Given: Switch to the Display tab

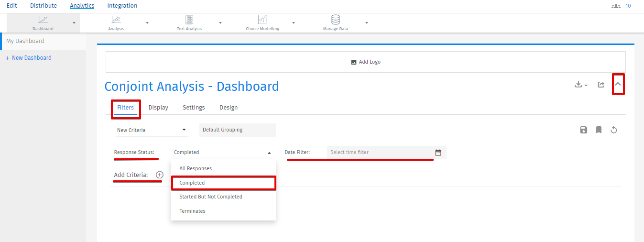Looking at the screenshot, I should [158, 108].
